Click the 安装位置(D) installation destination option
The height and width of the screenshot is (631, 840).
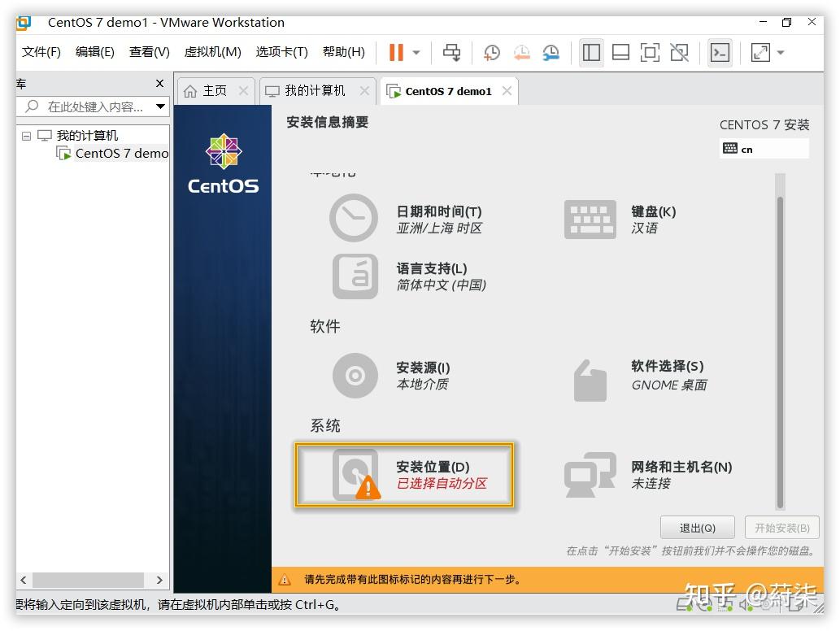point(404,474)
